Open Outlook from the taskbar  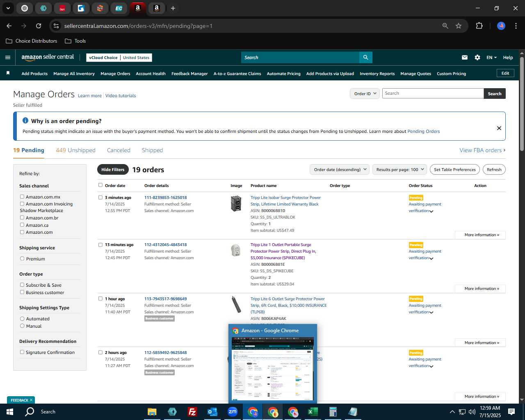212,412
